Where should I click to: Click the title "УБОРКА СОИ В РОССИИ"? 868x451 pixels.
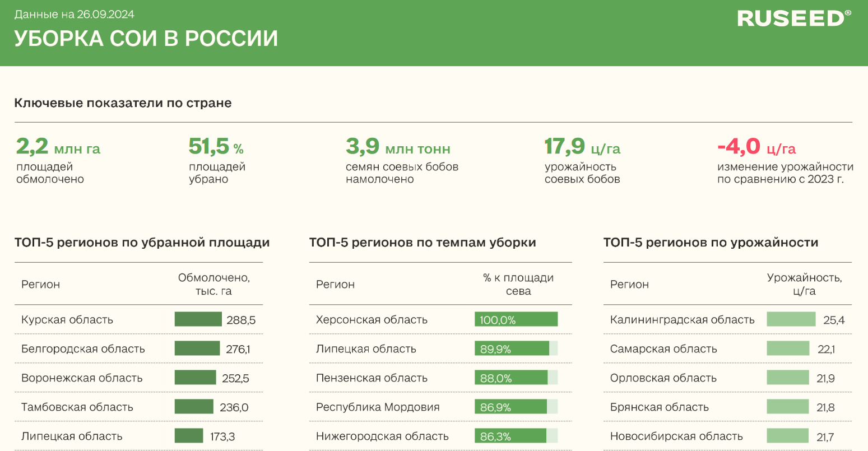click(146, 39)
